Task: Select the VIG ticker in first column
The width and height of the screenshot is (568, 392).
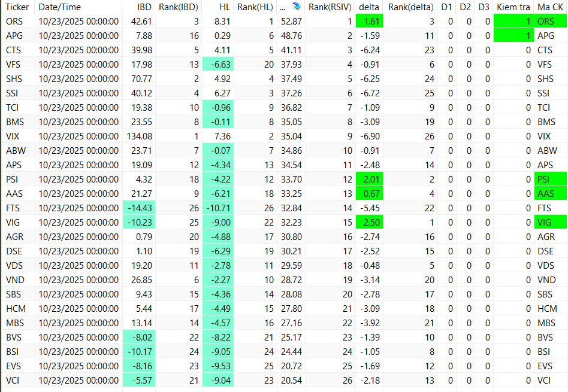Action: (13, 223)
